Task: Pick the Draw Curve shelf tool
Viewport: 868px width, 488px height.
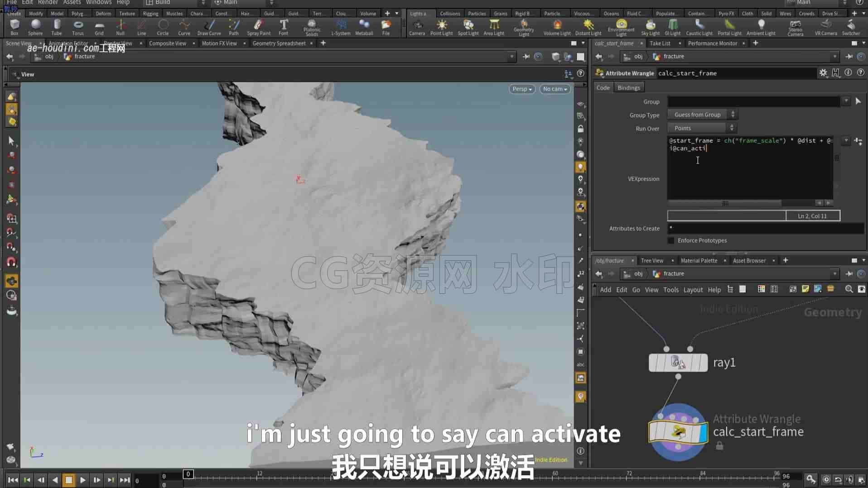Action: pos(209,27)
